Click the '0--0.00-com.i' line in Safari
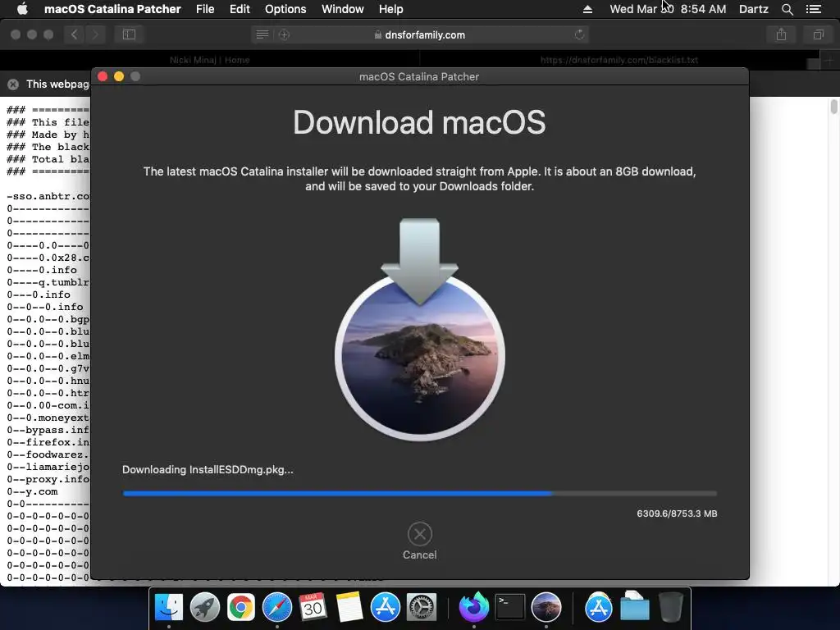 pos(48,405)
